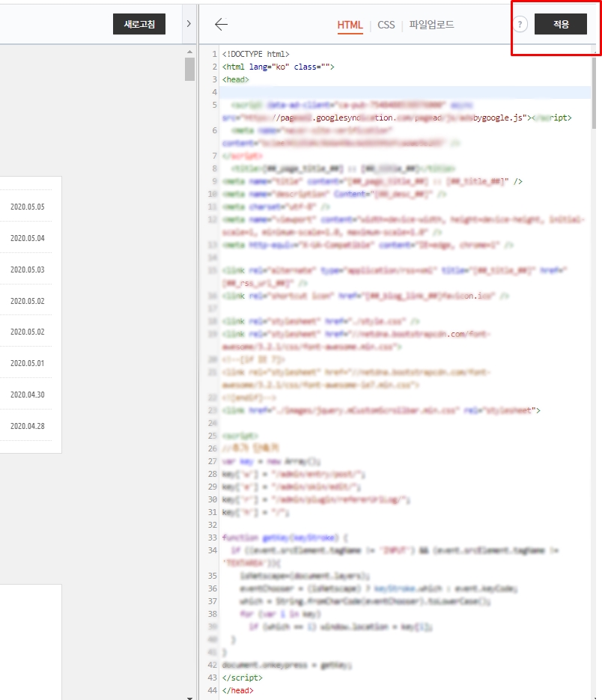Click line number 1 in gutter
Screen dimensions: 602x700
(214, 54)
